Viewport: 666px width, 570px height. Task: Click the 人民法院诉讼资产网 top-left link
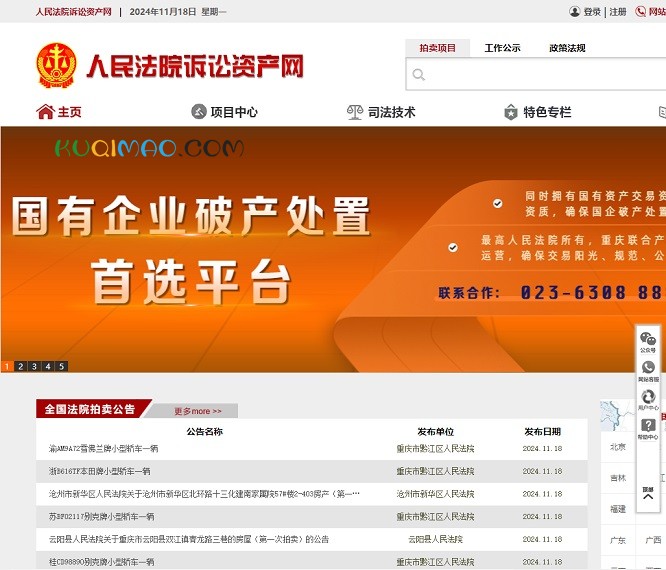73,12
